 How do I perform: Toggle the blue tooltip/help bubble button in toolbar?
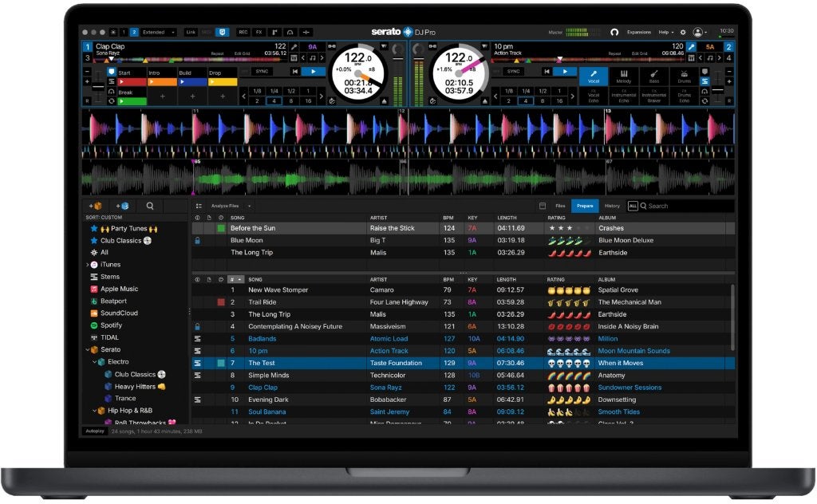[223, 32]
